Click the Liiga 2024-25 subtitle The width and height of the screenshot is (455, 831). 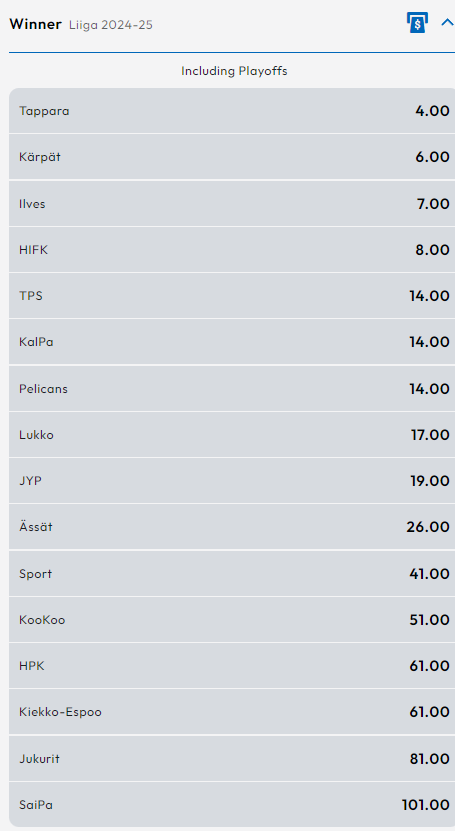(x=111, y=25)
